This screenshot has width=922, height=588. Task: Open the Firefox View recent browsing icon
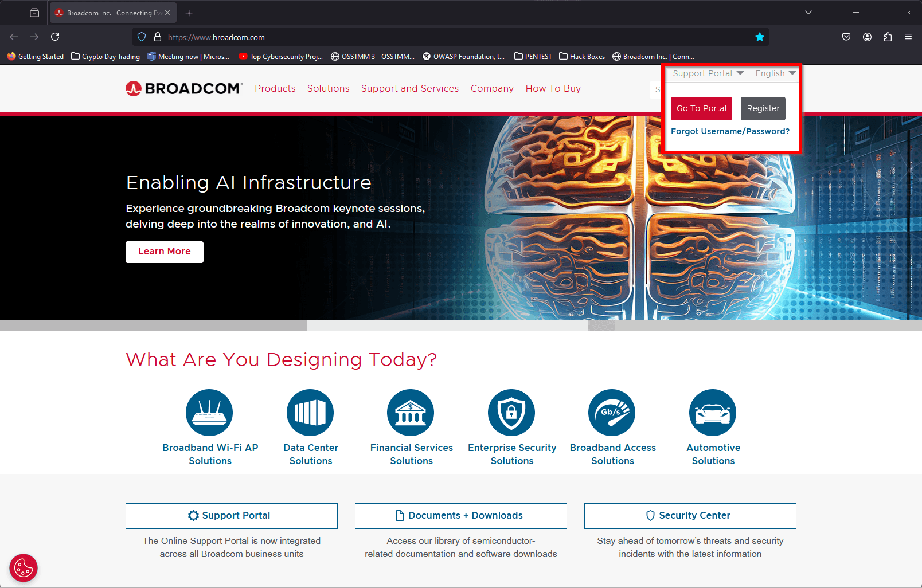click(x=34, y=13)
